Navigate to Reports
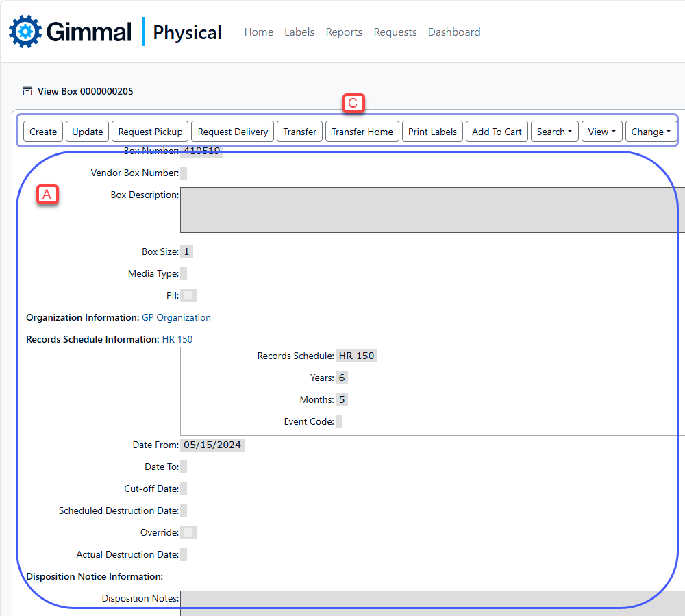685x616 pixels. 344,32
